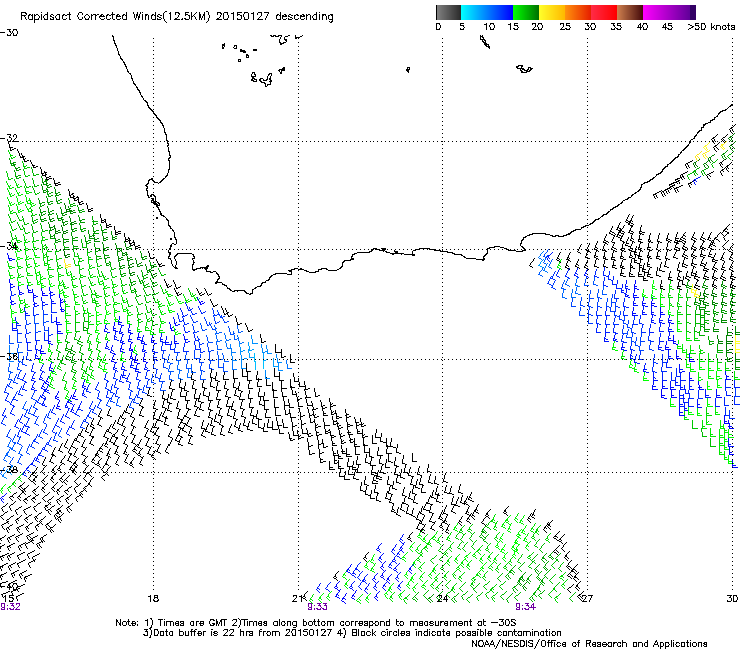The image size is (740, 650).
Task: Click the magenta-purple 40–50 knots legend swatch
Action: coord(669,12)
